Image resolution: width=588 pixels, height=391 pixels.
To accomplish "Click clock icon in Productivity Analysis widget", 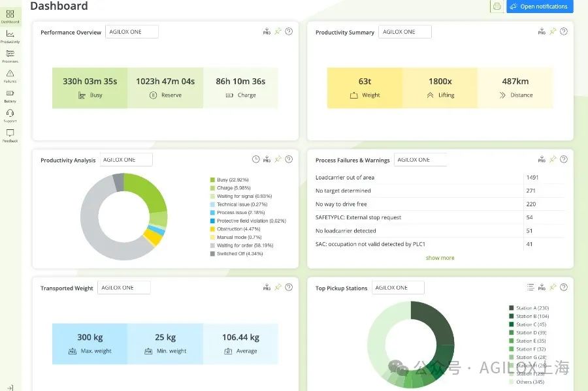I will (256, 159).
